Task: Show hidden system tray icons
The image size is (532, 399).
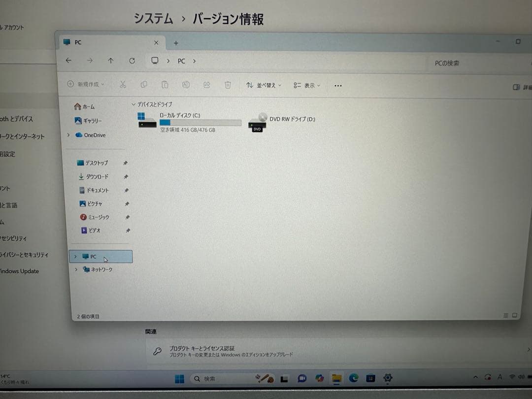Action: [475, 377]
